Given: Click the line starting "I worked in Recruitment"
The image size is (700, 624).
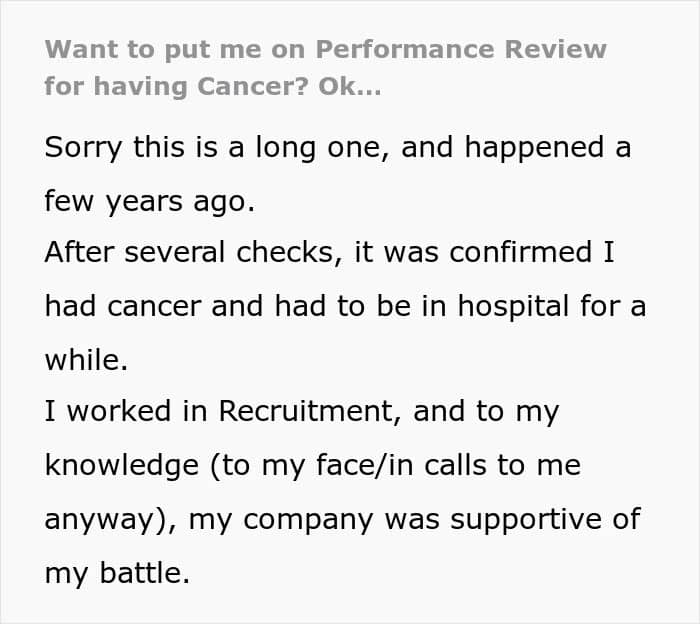Looking at the screenshot, I should click(302, 412).
